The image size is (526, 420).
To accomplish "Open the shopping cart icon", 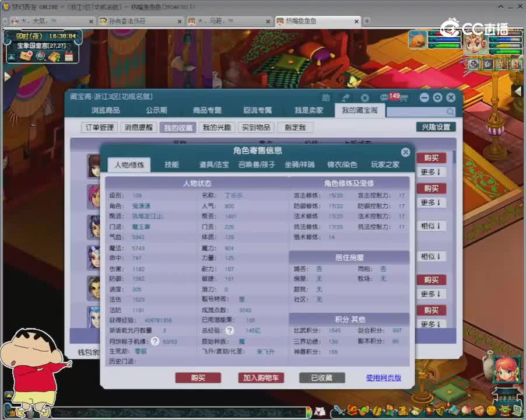I will click(x=403, y=98).
